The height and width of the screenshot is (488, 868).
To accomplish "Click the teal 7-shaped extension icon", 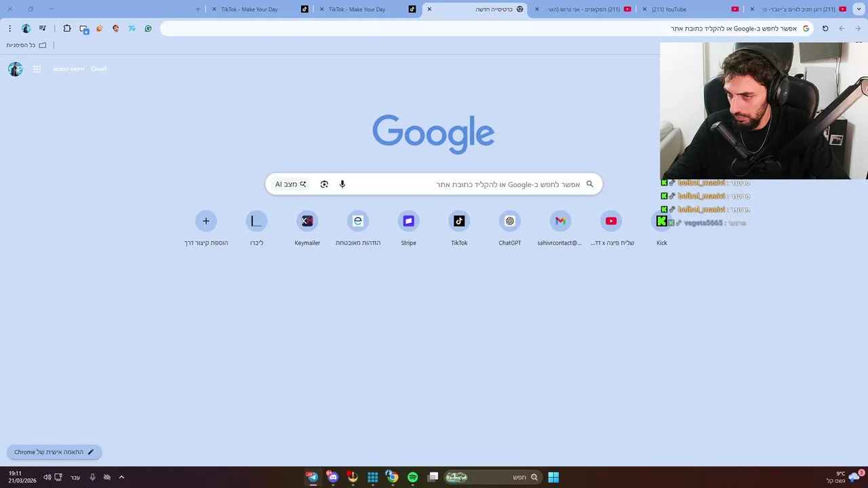I will click(132, 28).
